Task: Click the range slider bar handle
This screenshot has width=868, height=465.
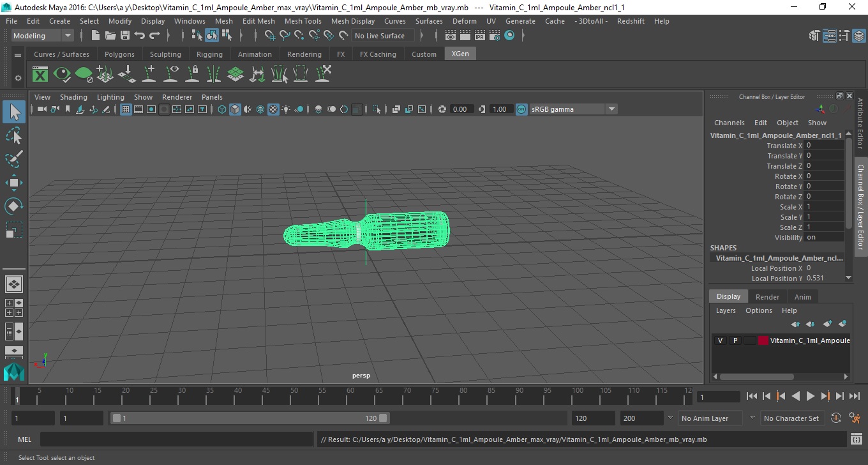Action: [x=250, y=418]
